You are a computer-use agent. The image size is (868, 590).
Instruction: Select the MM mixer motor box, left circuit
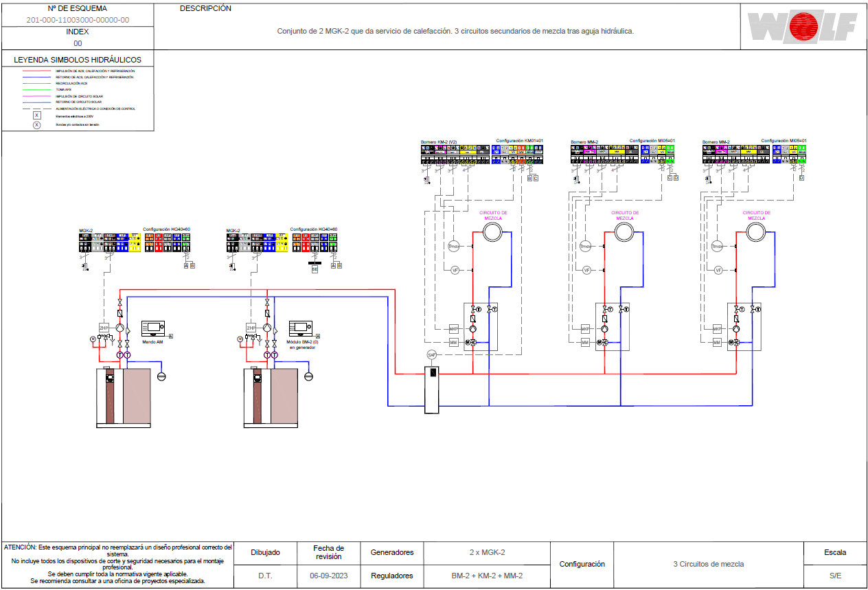click(x=453, y=342)
